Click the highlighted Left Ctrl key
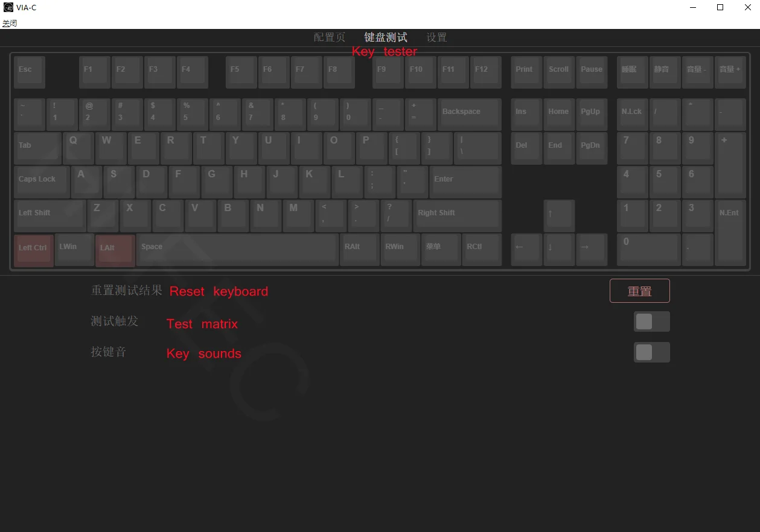The width and height of the screenshot is (760, 532). click(34, 250)
